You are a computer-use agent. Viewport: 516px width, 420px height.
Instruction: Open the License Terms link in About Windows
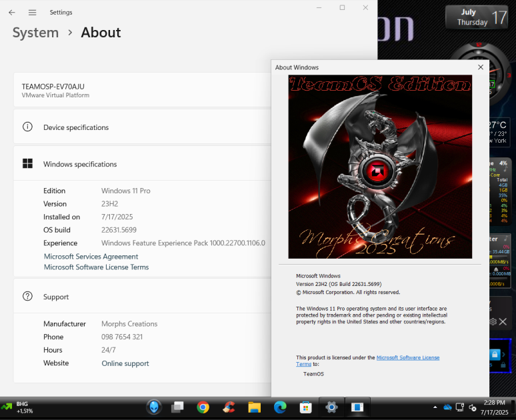[x=408, y=357]
